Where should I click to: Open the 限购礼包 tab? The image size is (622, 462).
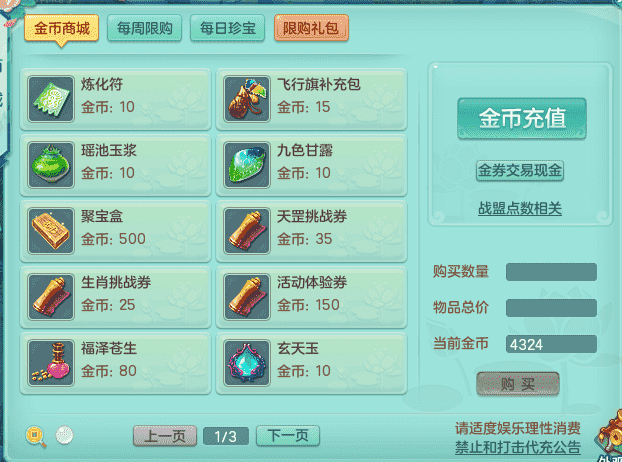point(311,28)
